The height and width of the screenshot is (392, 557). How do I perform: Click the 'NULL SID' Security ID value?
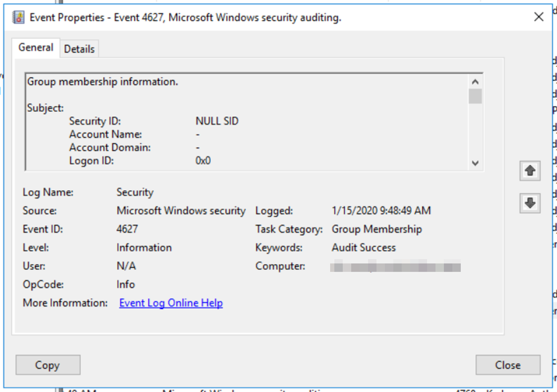click(x=217, y=121)
